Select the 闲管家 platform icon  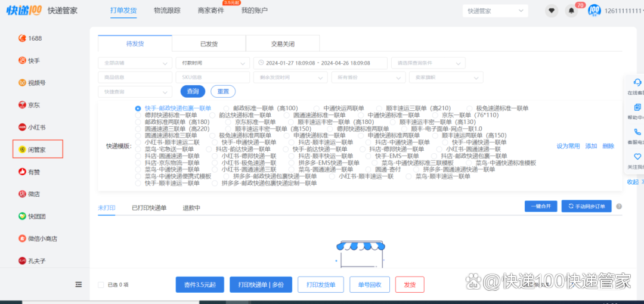pos(23,150)
